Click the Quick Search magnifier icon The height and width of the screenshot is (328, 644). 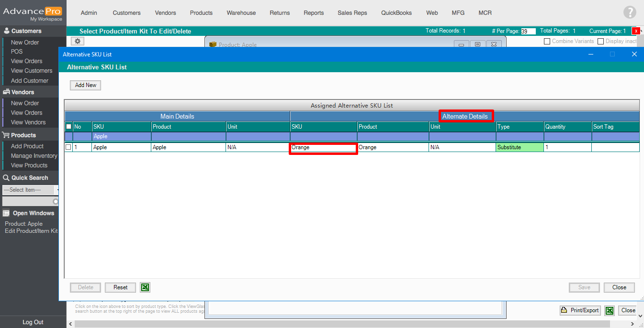(6, 178)
